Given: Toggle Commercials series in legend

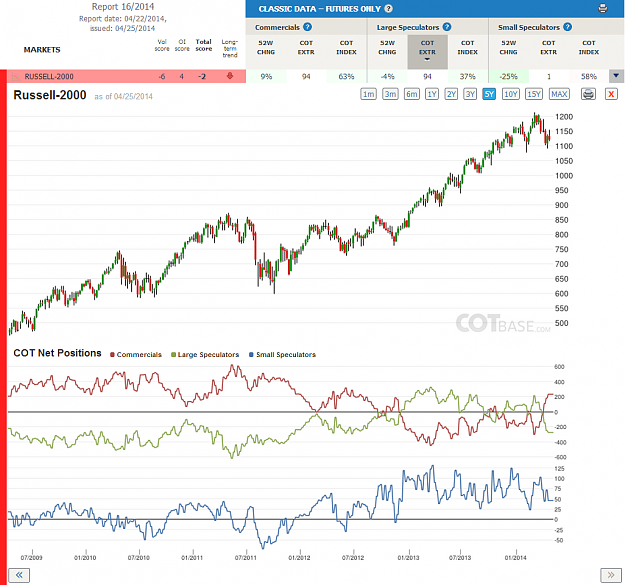Looking at the screenshot, I should pos(136,355).
